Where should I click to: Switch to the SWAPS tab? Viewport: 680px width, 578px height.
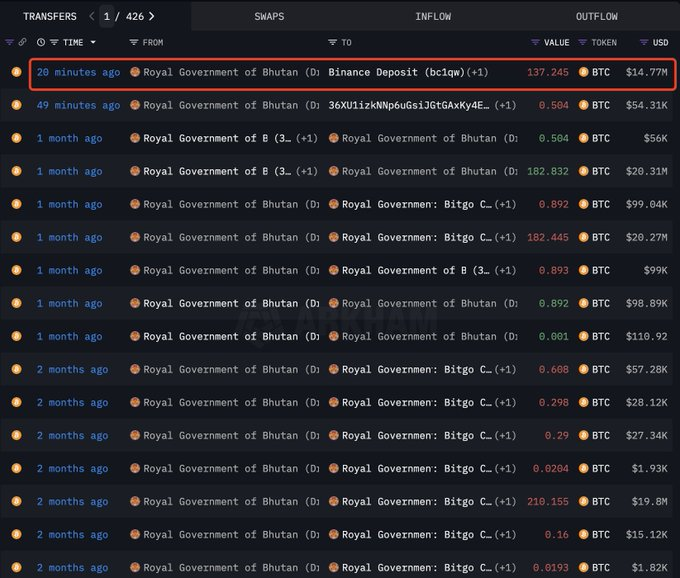[x=269, y=16]
